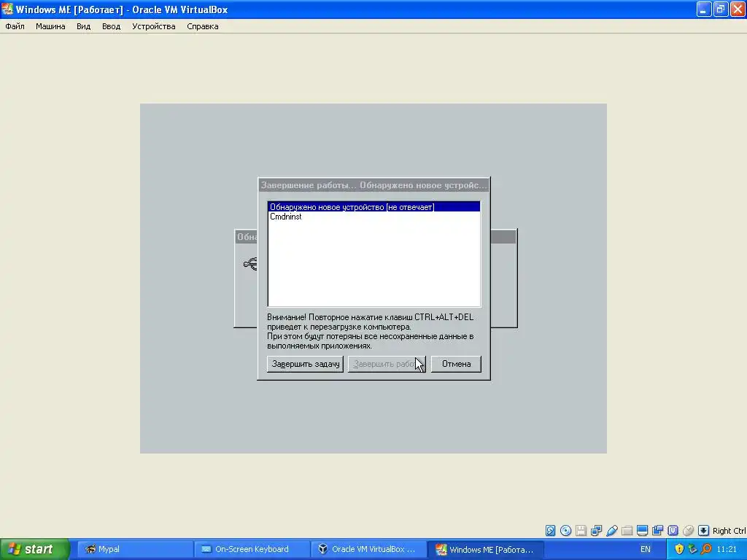Select the Cmdninst task row

[x=374, y=217]
